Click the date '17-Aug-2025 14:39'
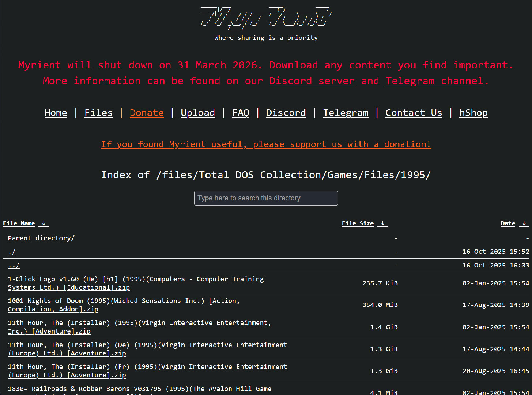The width and height of the screenshot is (532, 395). coord(496,305)
